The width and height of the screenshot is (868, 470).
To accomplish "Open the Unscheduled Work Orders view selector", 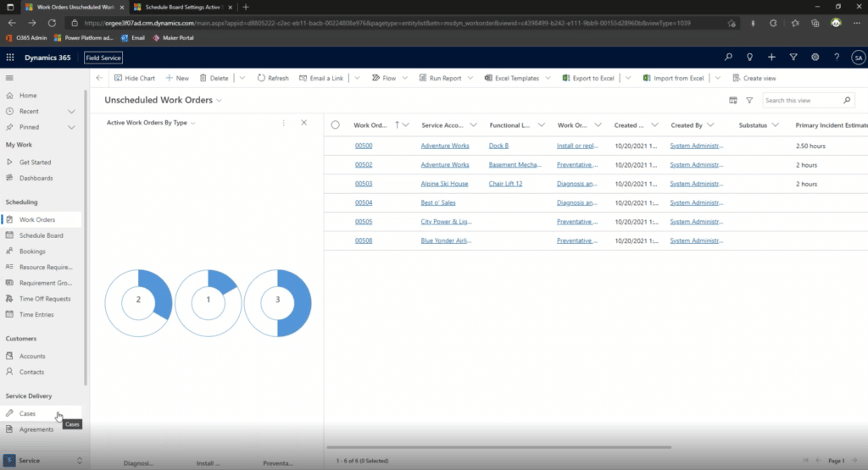I will coord(220,101).
